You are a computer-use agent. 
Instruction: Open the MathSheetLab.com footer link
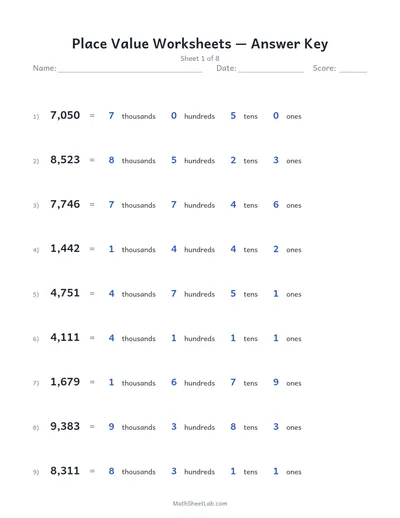click(x=200, y=503)
